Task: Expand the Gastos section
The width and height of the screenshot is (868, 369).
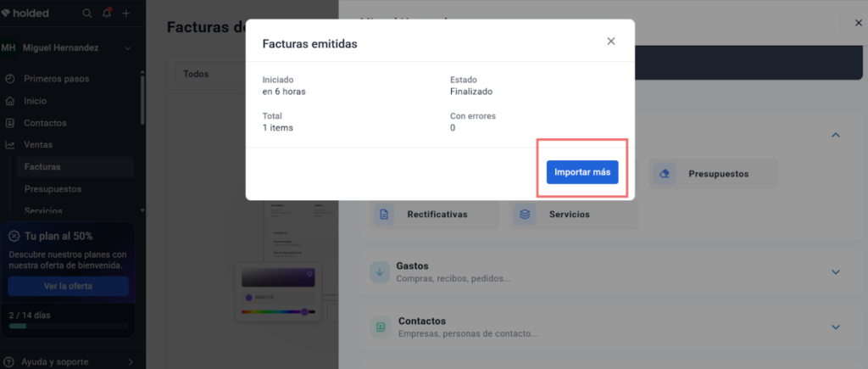Action: coord(836,272)
